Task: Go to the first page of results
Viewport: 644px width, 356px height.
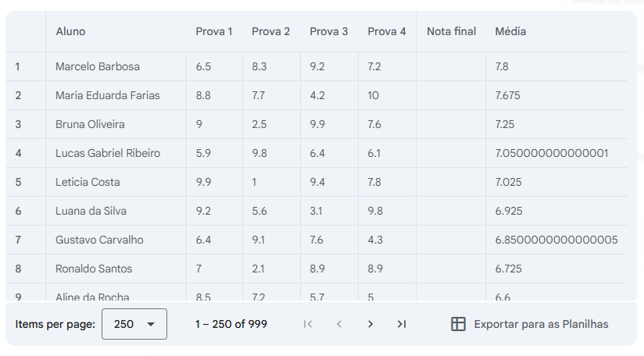Action: coord(308,324)
